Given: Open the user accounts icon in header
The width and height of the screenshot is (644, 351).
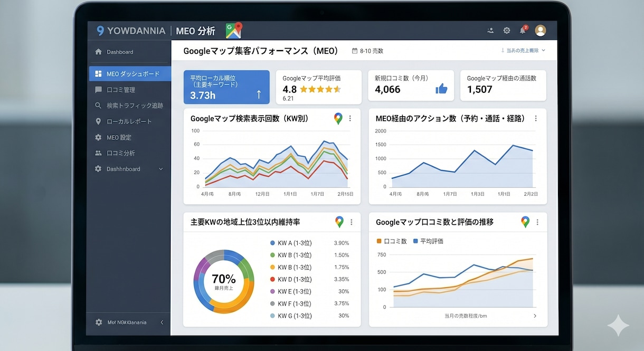Looking at the screenshot, I should click(490, 31).
